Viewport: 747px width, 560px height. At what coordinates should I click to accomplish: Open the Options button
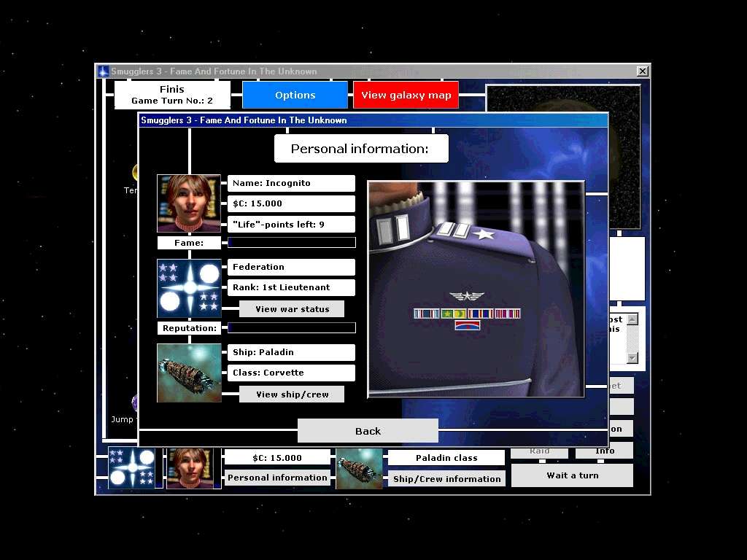pos(295,95)
